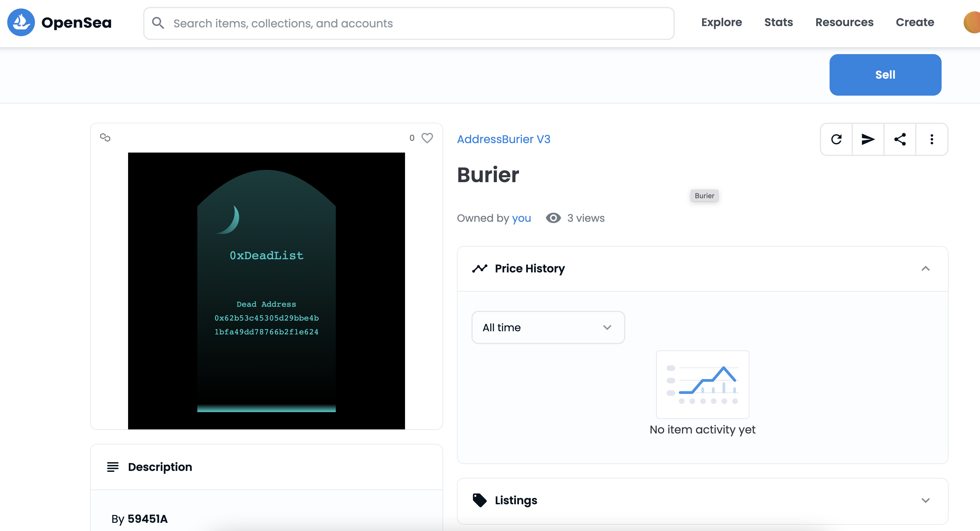Click the Polygon chain icon above image
The image size is (980, 531).
[105, 137]
